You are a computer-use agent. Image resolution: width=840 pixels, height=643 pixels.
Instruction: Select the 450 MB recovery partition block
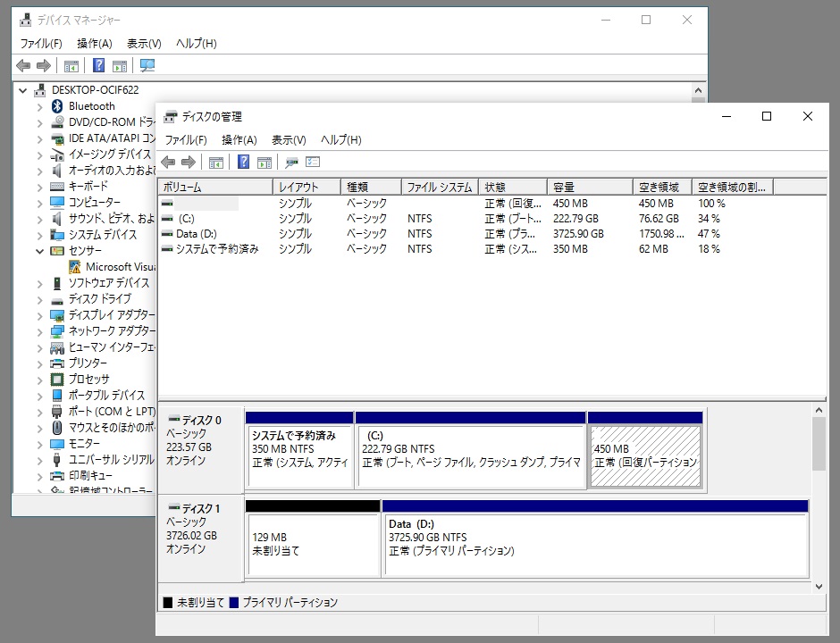644,454
